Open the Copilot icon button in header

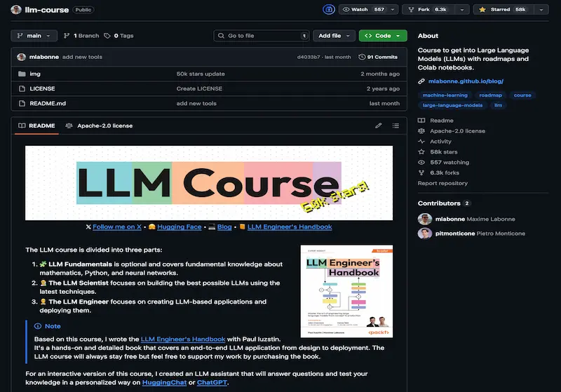[x=328, y=10]
